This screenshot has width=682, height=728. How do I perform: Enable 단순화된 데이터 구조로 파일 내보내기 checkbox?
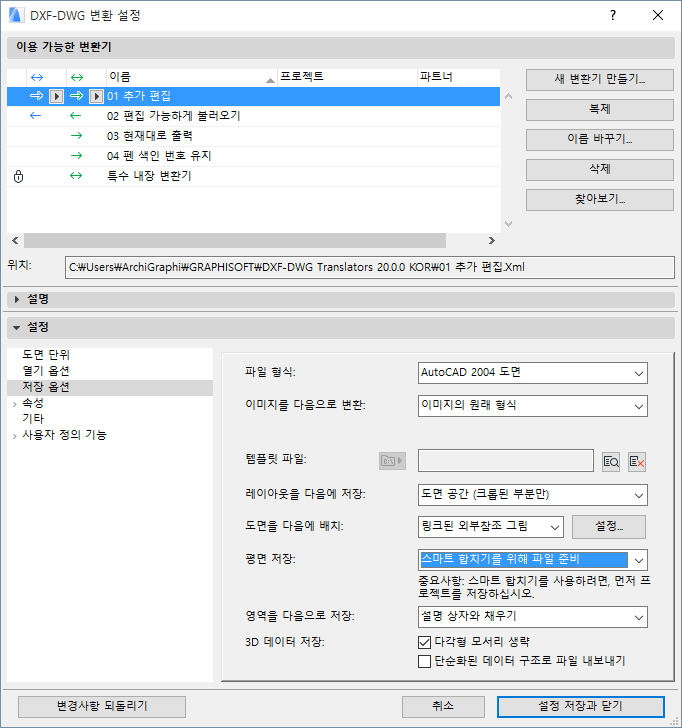(x=424, y=661)
